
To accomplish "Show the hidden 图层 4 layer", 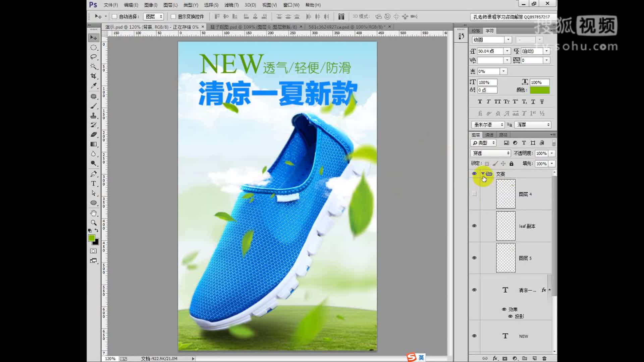I will tap(474, 194).
